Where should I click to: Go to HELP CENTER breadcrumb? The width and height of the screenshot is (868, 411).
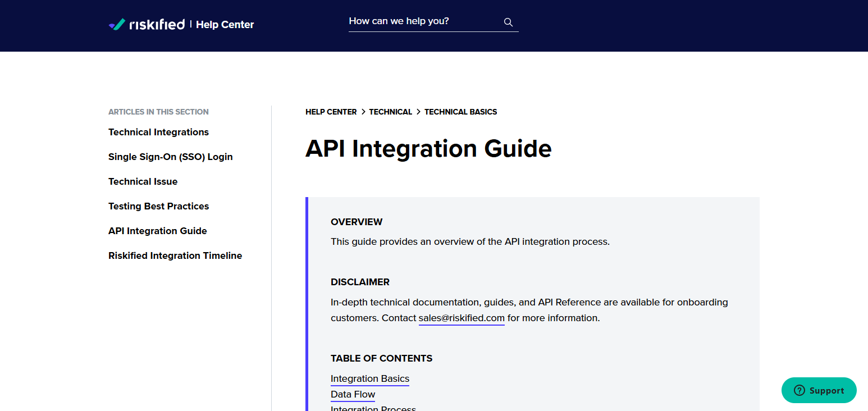331,112
